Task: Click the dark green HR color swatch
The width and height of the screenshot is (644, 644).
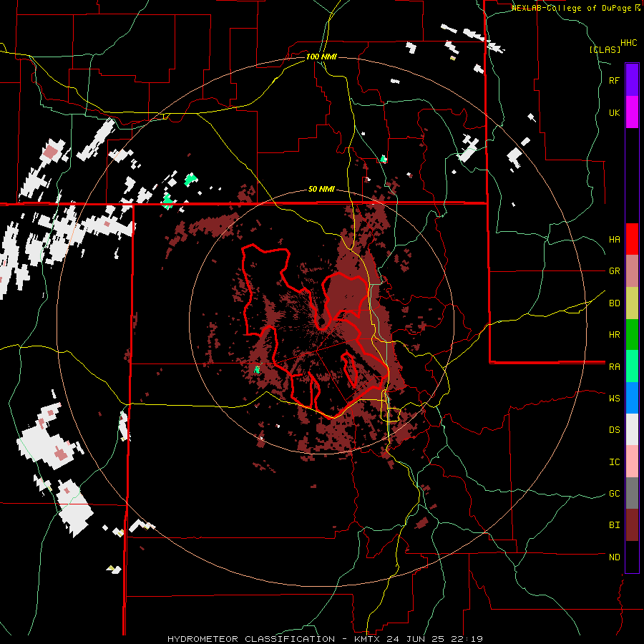Action: pos(632,335)
